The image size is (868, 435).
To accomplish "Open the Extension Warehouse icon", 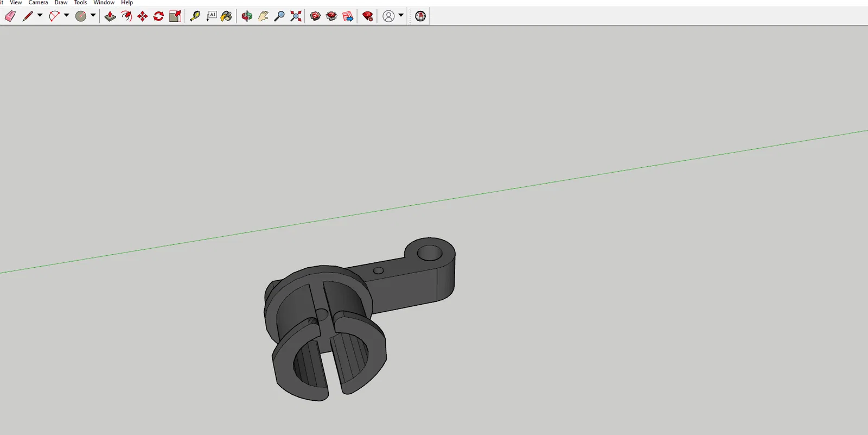I will (331, 16).
